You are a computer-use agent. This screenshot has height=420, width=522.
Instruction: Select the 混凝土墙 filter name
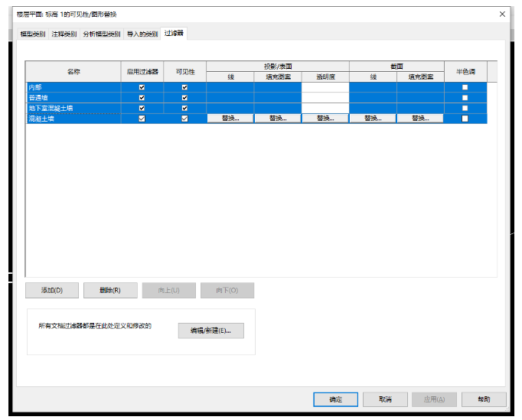(73, 119)
